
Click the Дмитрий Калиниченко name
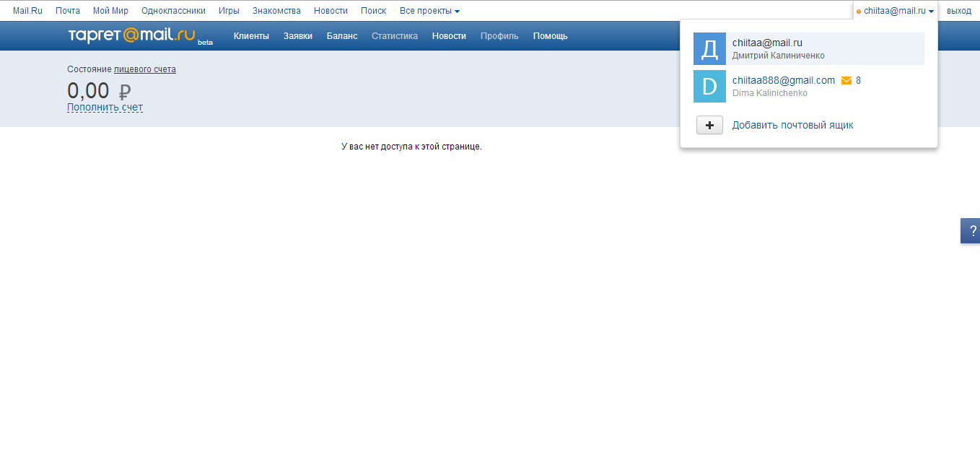click(x=778, y=56)
